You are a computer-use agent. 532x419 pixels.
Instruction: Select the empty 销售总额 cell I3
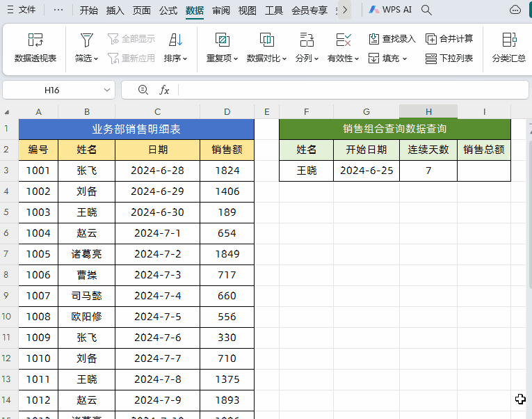coord(484,171)
